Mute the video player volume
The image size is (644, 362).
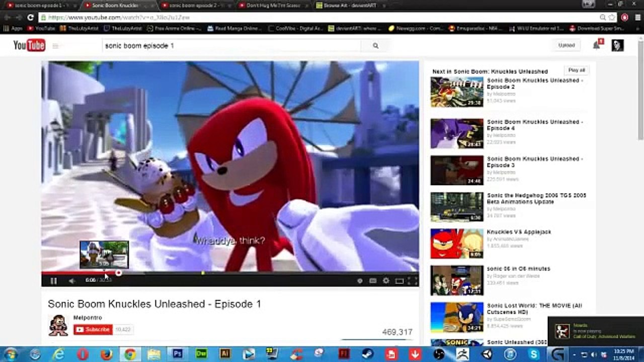72,281
